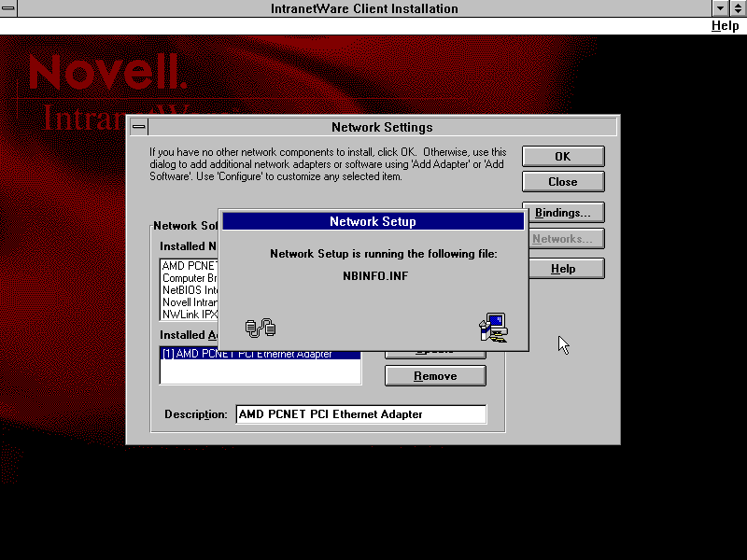This screenshot has width=747, height=560.
Task: Select NWLink IPX list entry
Action: [190, 315]
